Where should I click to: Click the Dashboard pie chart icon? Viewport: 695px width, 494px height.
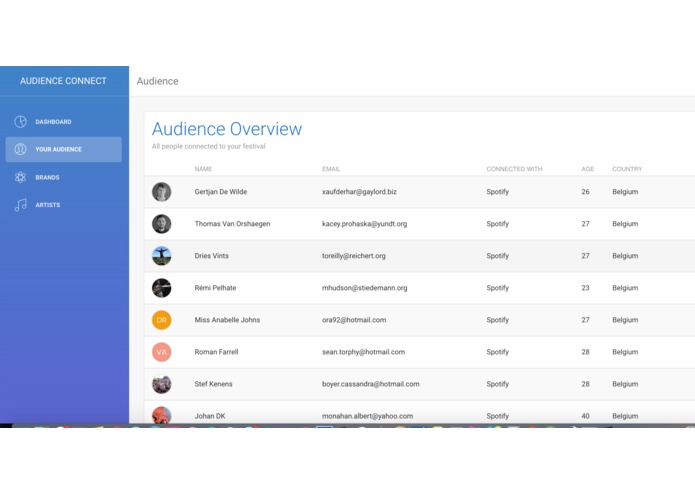(20, 121)
